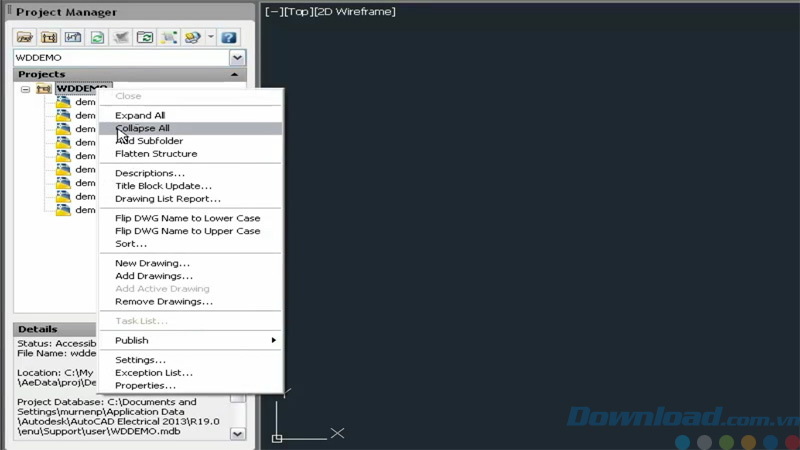Click the [-] viewport control
The height and width of the screenshot is (450, 800).
pyautogui.click(x=273, y=11)
